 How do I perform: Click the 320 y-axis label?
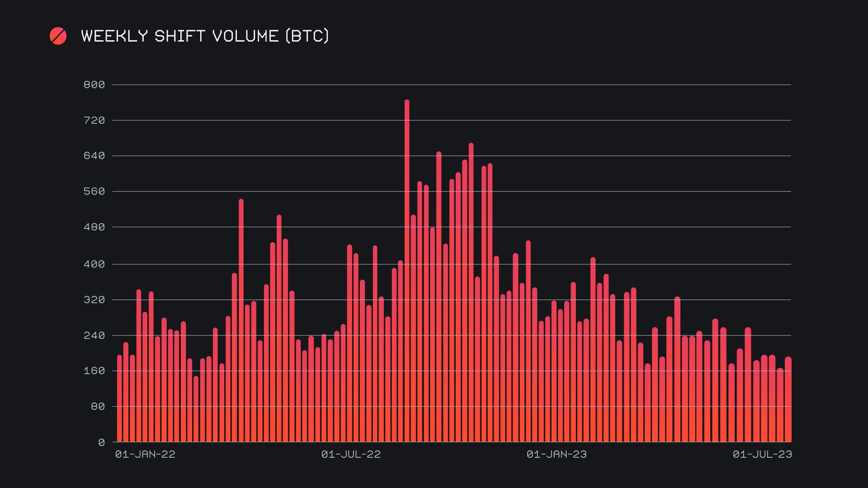[94, 300]
